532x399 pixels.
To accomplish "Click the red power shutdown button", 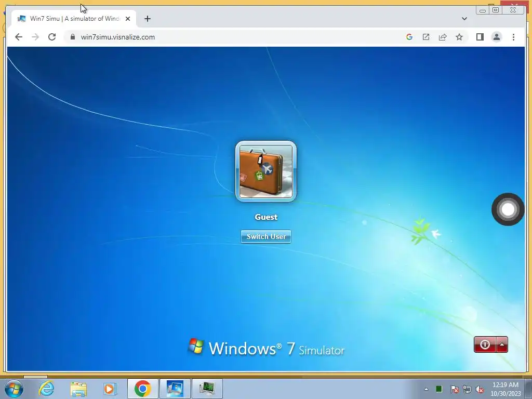I will pos(485,344).
